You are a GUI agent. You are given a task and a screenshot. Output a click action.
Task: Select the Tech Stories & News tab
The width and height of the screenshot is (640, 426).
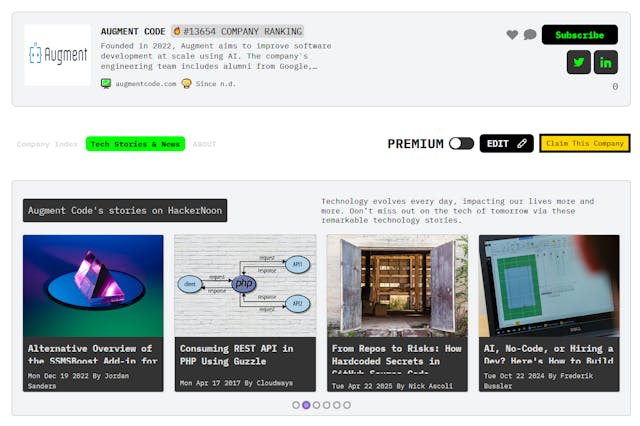click(x=136, y=144)
